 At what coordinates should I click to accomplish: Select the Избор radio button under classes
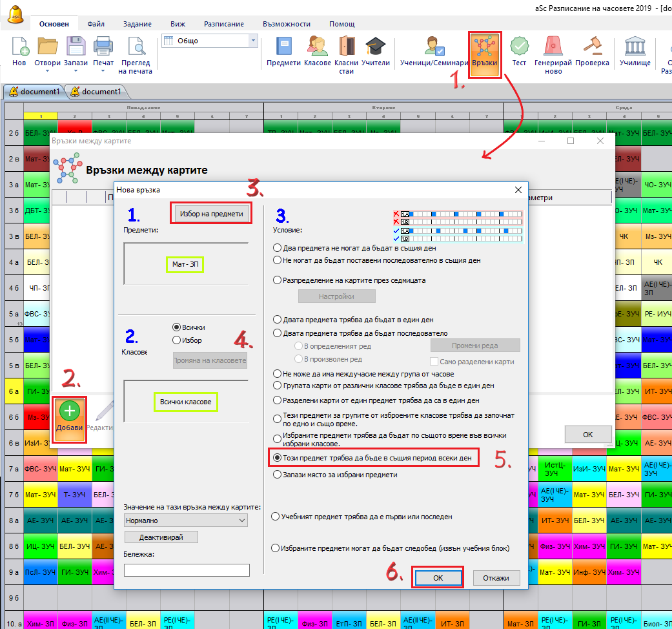coord(176,340)
